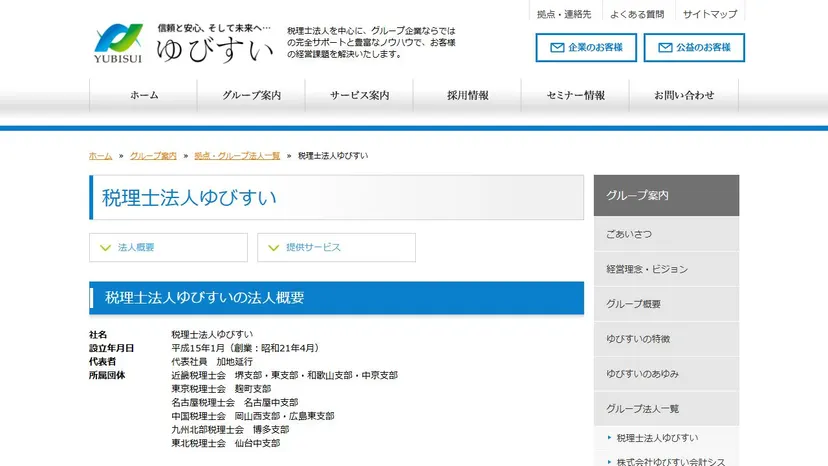Image resolution: width=828 pixels, height=466 pixels.
Task: Open the サイトマップ top link
Action: [710, 14]
